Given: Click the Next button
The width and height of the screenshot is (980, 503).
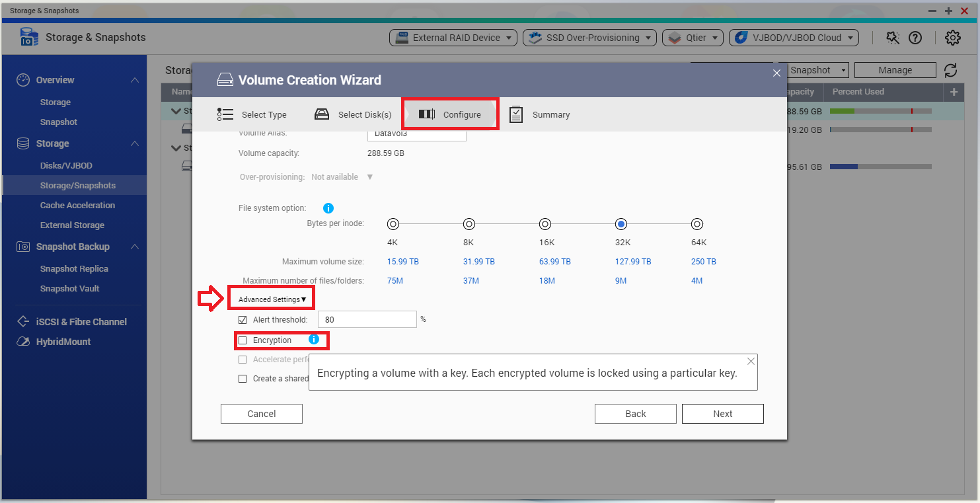Looking at the screenshot, I should point(722,414).
